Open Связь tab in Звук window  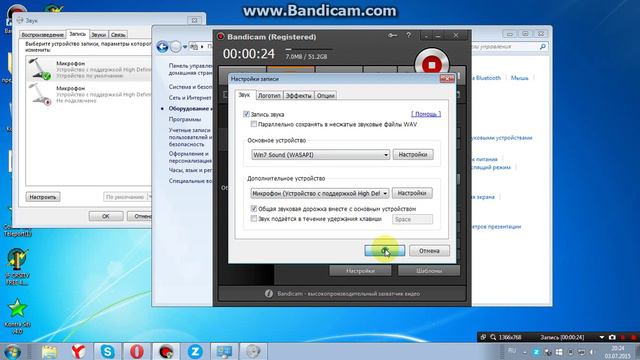pos(118,35)
